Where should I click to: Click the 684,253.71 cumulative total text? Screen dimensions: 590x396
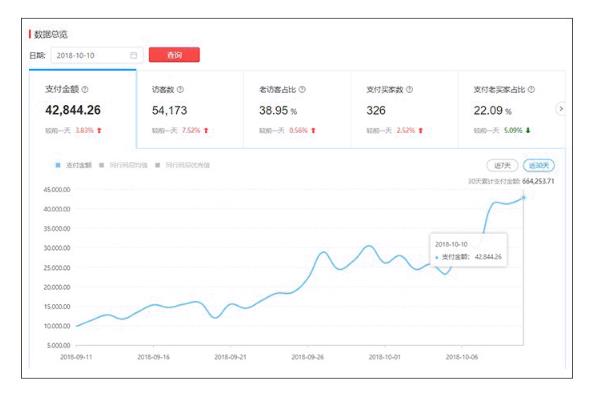pyautogui.click(x=538, y=181)
